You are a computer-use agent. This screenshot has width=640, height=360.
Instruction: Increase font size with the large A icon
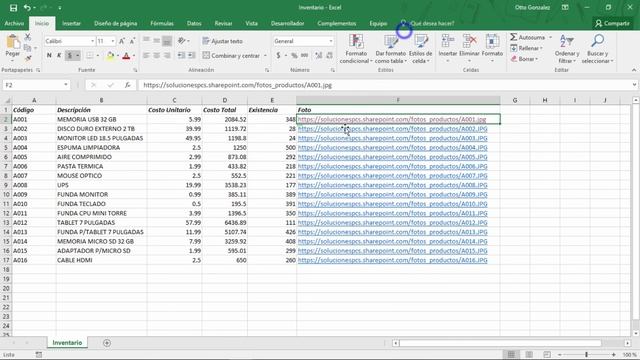coord(122,41)
